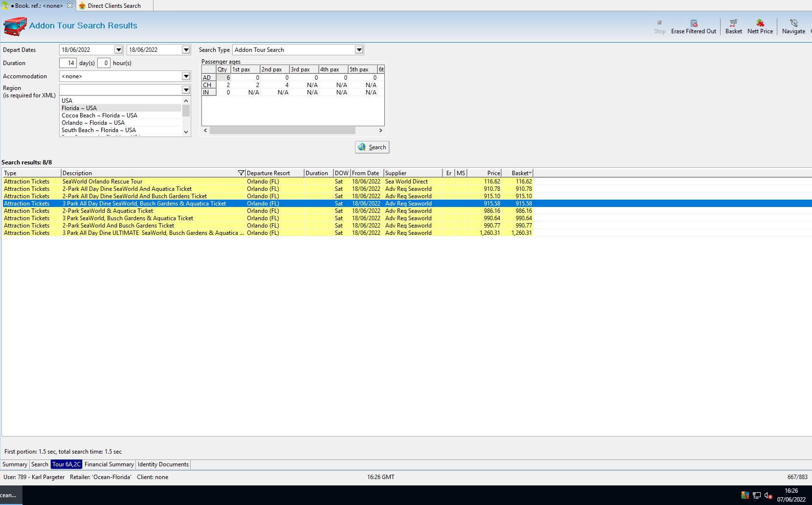This screenshot has width=812, height=505.
Task: Click the 1,260.31 value in the Price column
Action: (x=490, y=233)
